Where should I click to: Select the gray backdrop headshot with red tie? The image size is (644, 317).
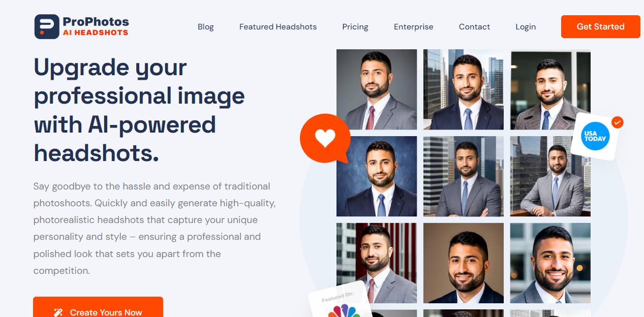click(377, 89)
